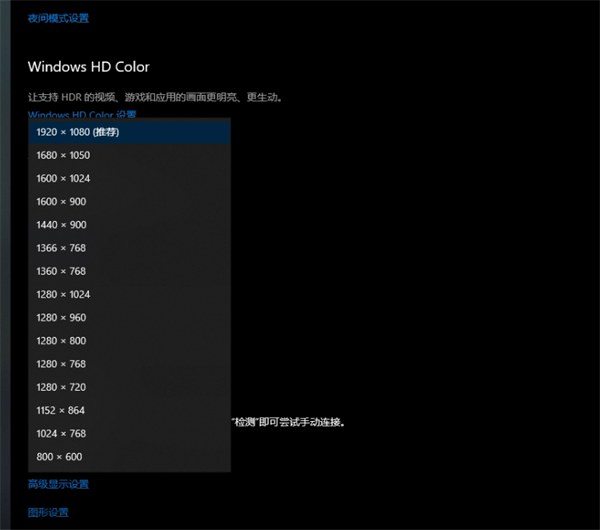Pick 1600 × 1024 from the list

pyautogui.click(x=129, y=178)
